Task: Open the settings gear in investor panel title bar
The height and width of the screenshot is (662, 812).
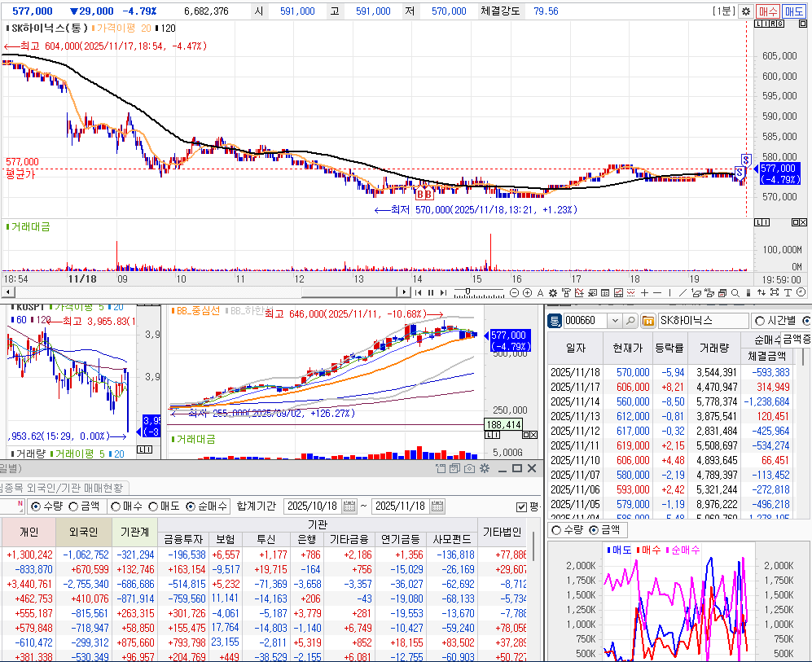Action: [485, 468]
